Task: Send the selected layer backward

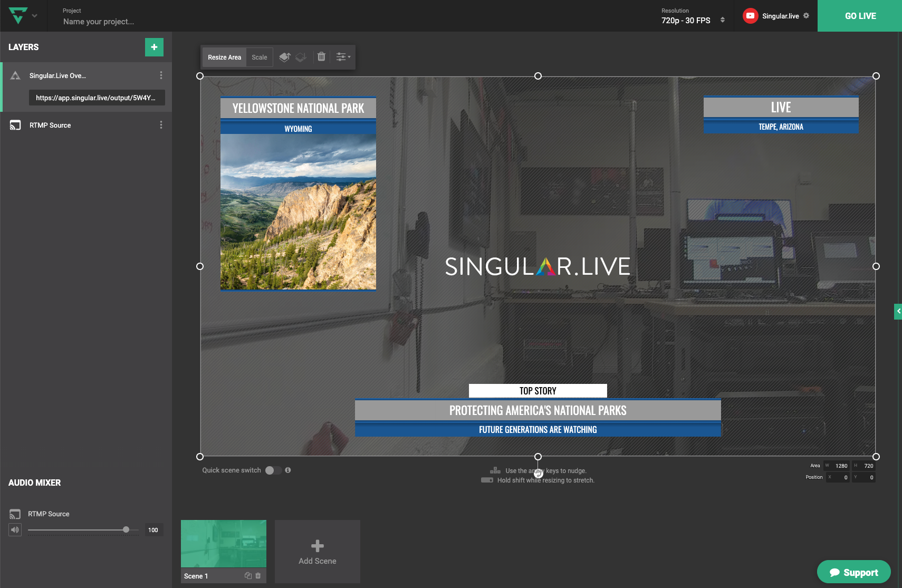Action: (x=301, y=57)
